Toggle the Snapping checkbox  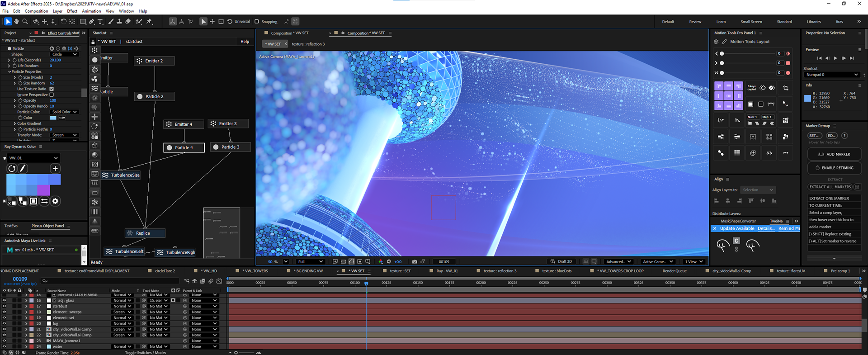click(257, 21)
